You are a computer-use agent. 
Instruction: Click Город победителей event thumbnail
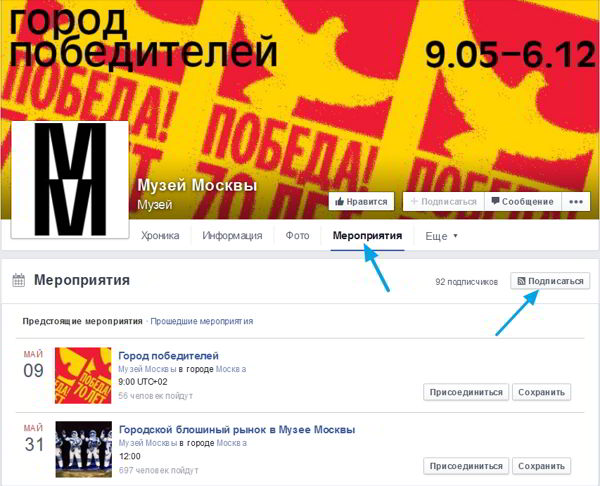click(x=83, y=375)
